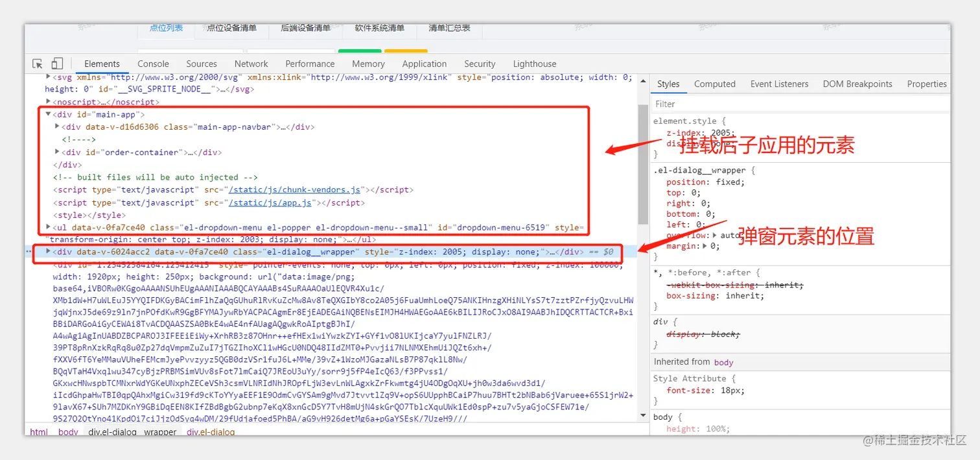The height and width of the screenshot is (460, 980).
Task: Open the 清单汇总表 page tab
Action: (x=449, y=28)
